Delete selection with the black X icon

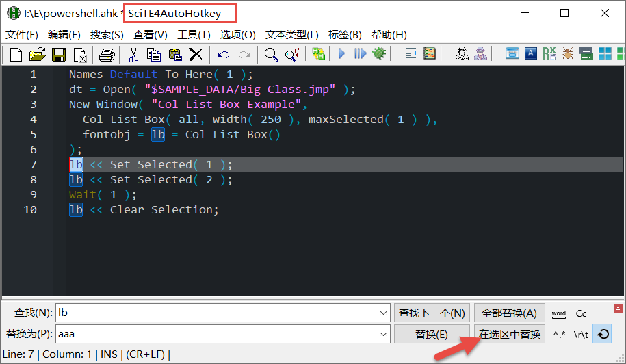(x=196, y=54)
